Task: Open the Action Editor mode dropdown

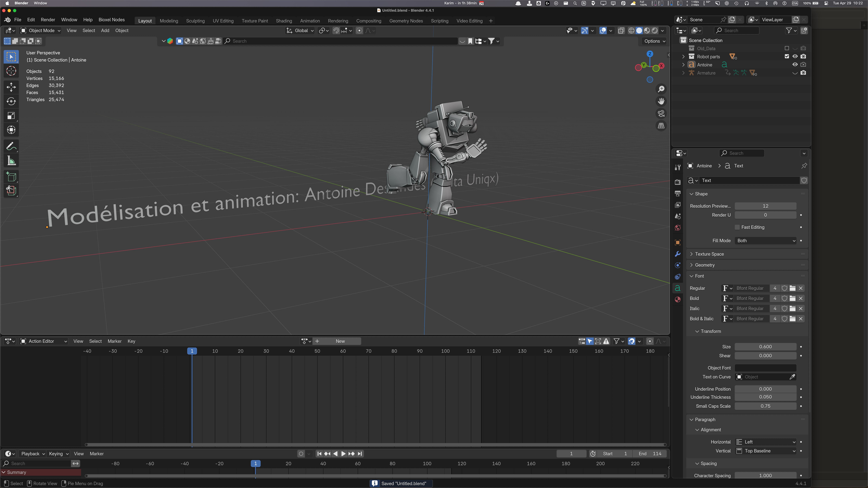Action: tap(44, 341)
